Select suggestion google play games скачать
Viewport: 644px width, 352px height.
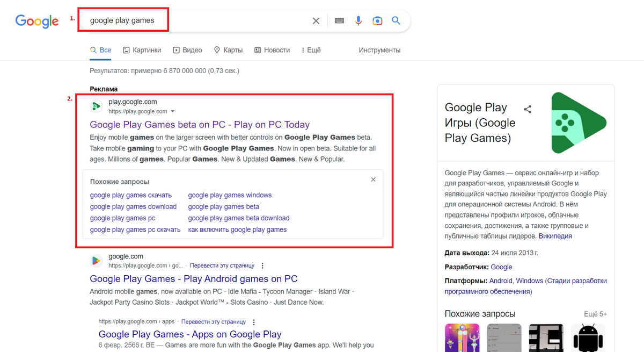[131, 195]
